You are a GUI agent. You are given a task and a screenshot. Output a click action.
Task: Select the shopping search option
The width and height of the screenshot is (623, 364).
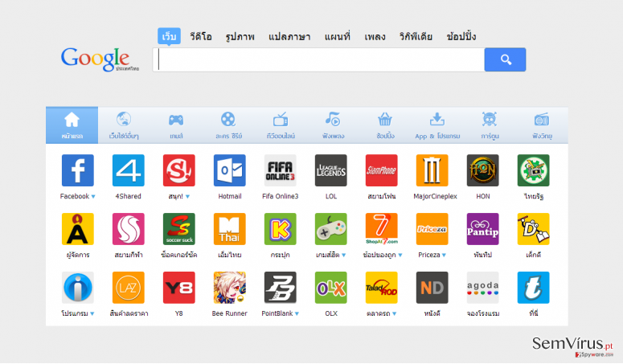click(x=461, y=36)
